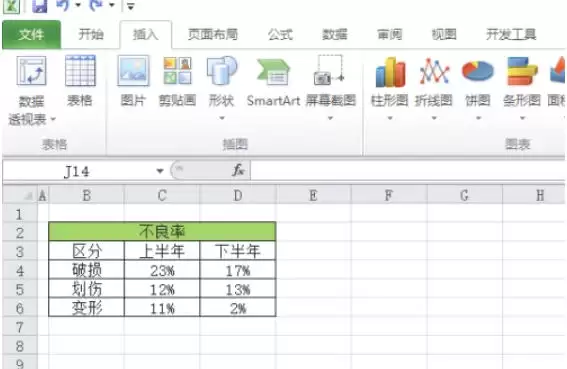This screenshot has height=369, width=567.
Task: Switch to the Formulas (公式) tab
Action: [x=280, y=35]
